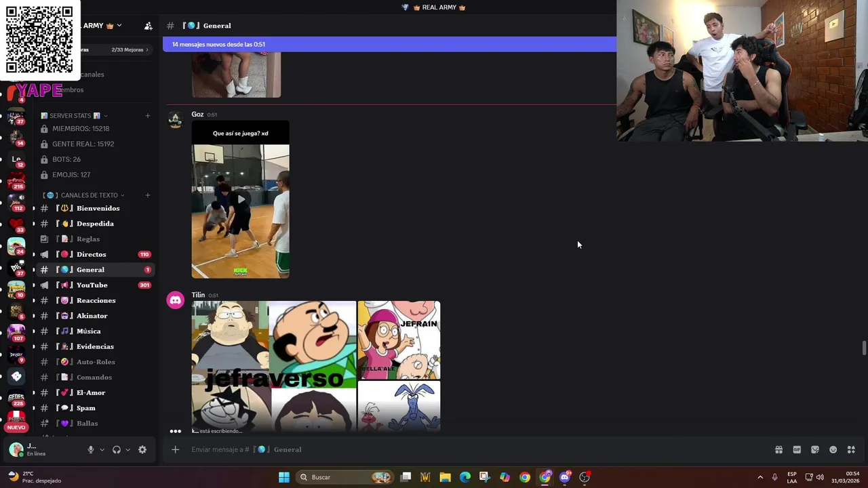
Task: Open Goz's user avatar
Action: (176, 120)
